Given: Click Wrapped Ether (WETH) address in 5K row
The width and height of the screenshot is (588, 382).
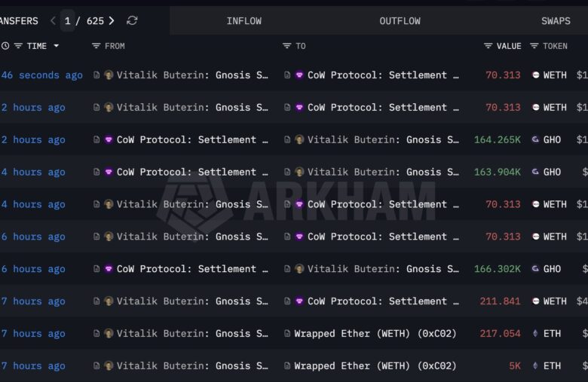Looking at the screenshot, I should pos(375,366).
